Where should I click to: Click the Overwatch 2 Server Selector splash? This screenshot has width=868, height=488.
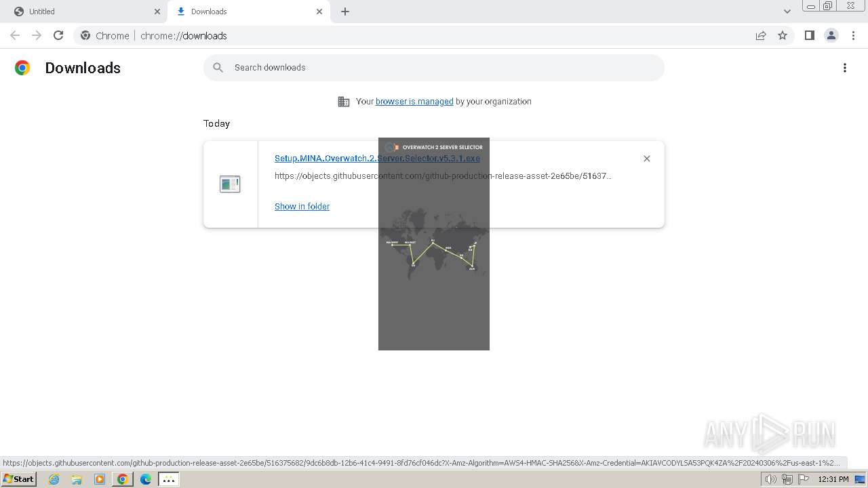tap(434, 244)
